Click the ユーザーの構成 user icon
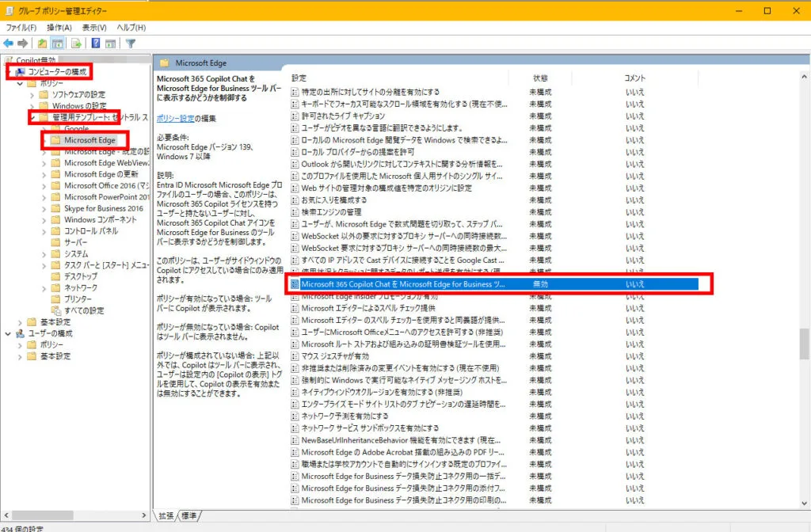The image size is (811, 532). (20, 333)
